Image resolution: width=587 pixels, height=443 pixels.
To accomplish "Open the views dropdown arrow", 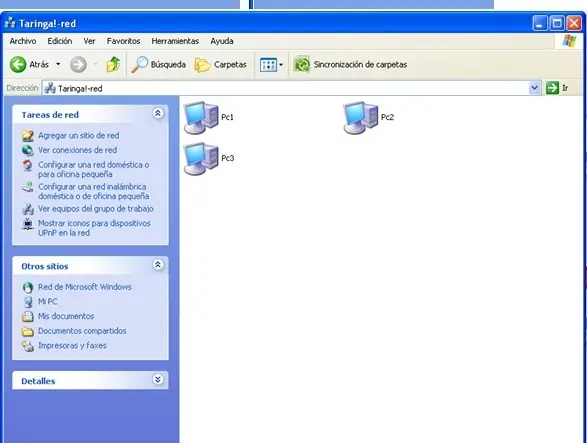I will point(281,64).
